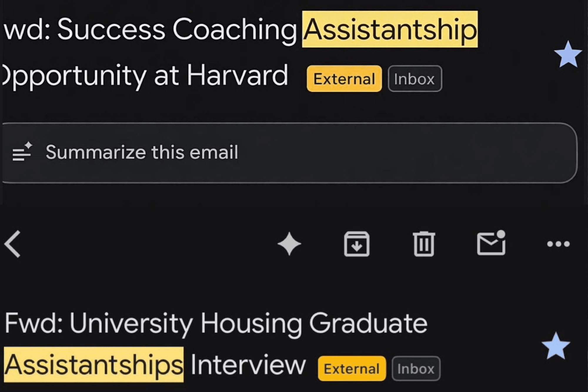Tap the "Summarize this email" text
This screenshot has height=392, width=588.
pos(142,152)
